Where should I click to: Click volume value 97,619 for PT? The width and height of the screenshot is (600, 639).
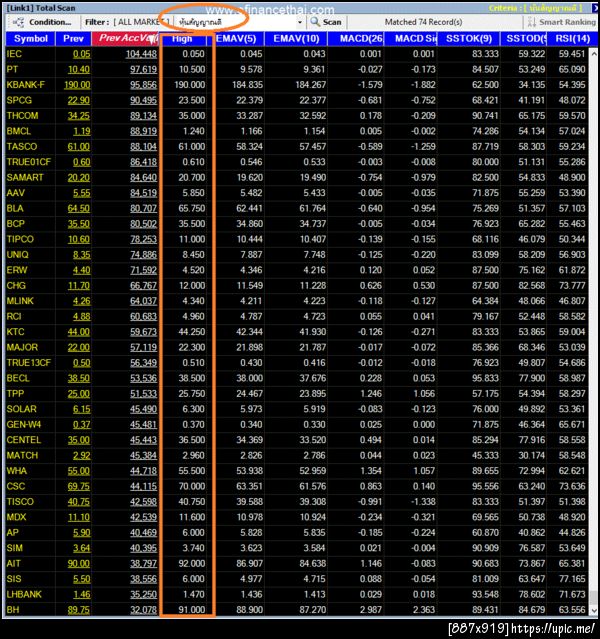tap(143, 69)
